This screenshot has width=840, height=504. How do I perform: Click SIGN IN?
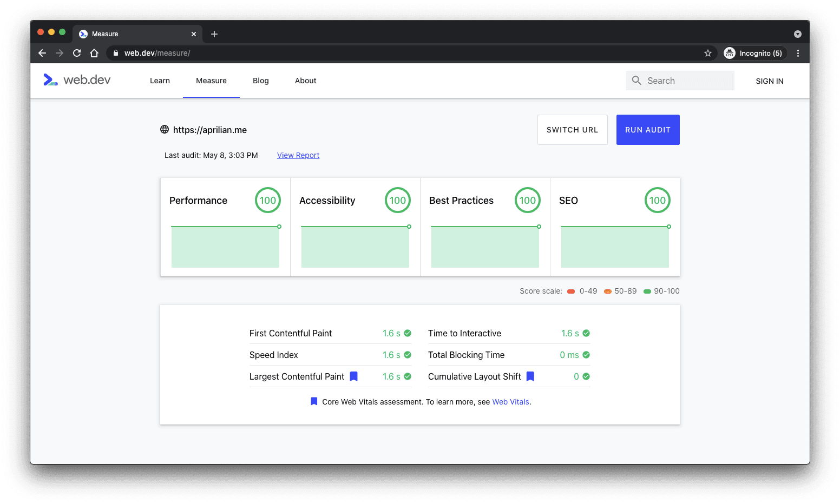click(770, 81)
